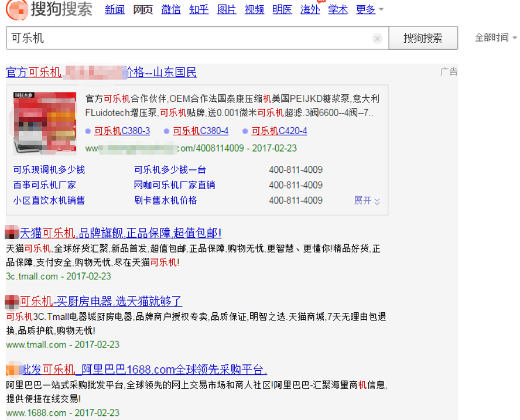Click inside the search input field

(176, 38)
